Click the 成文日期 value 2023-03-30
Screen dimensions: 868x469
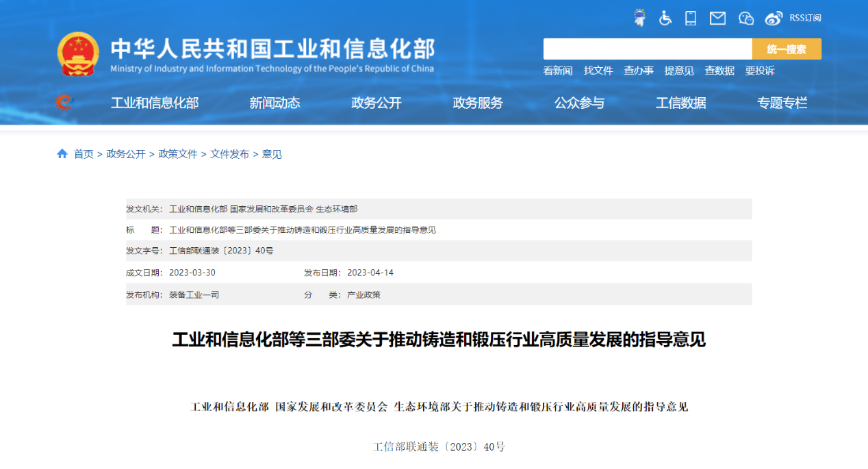click(192, 272)
